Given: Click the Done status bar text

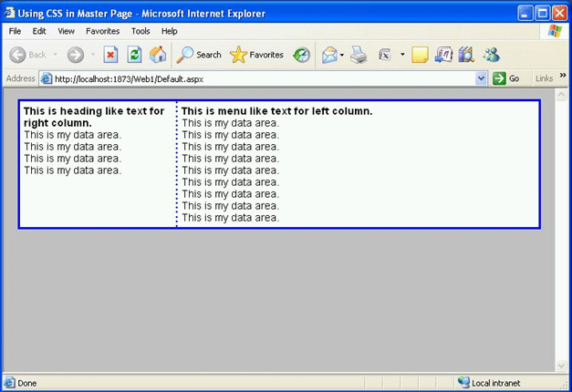Looking at the screenshot, I should (27, 383).
